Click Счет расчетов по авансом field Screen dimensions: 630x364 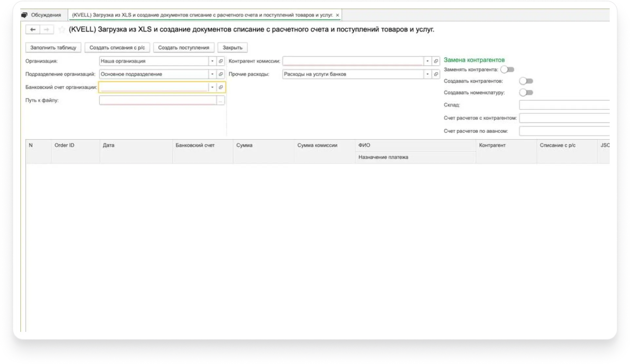[564, 131]
